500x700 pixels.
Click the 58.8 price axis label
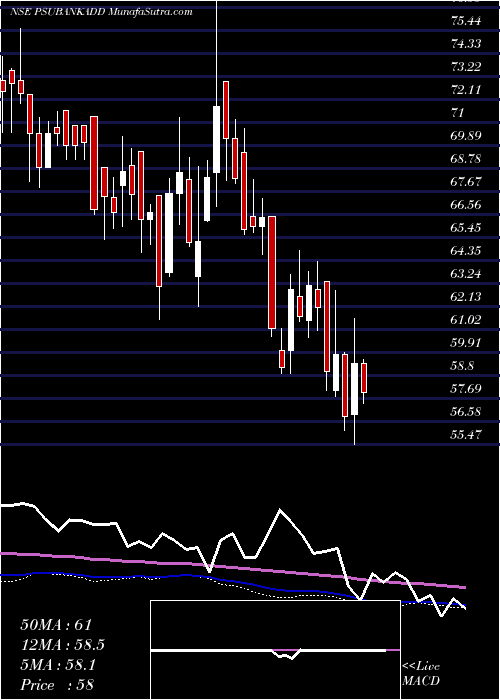point(463,366)
